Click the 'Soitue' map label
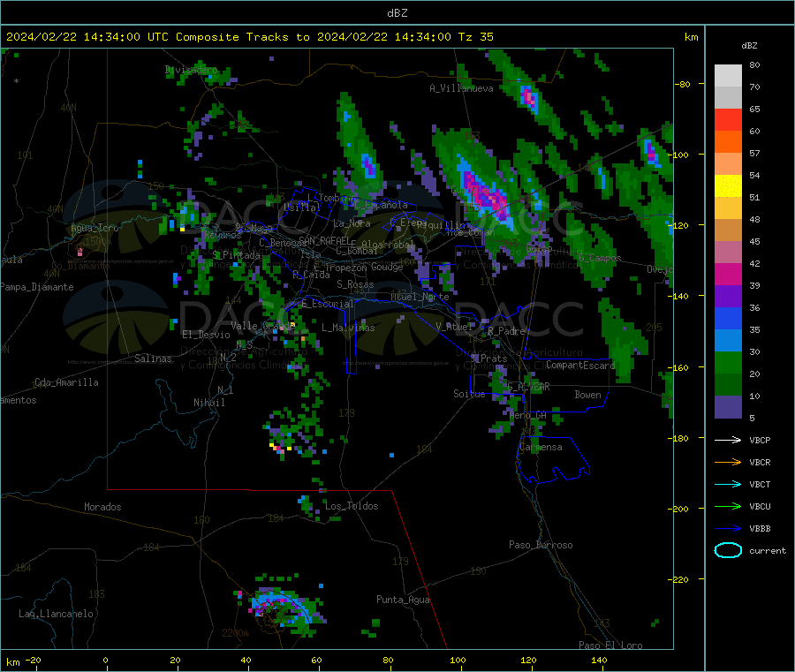795x672 pixels. point(469,394)
